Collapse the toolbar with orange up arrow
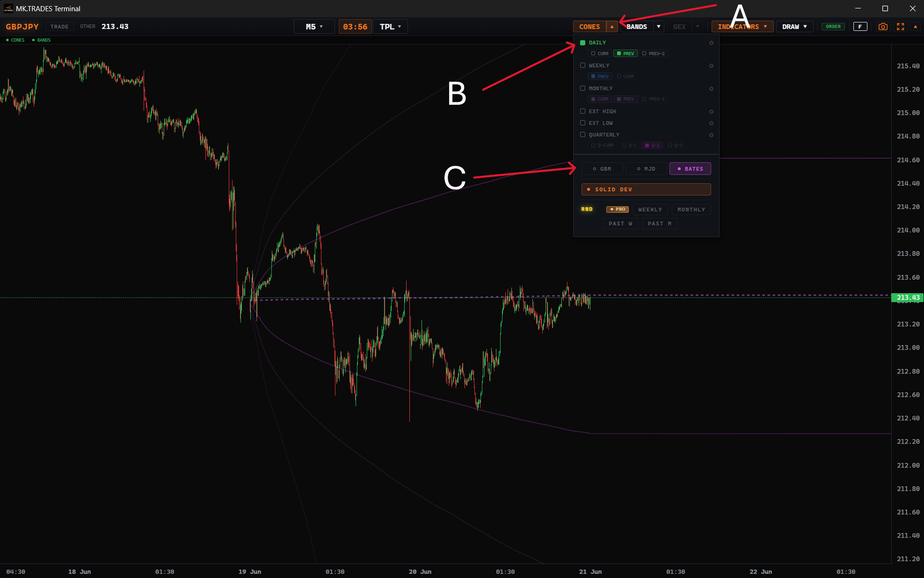This screenshot has width=924, height=578. click(916, 27)
